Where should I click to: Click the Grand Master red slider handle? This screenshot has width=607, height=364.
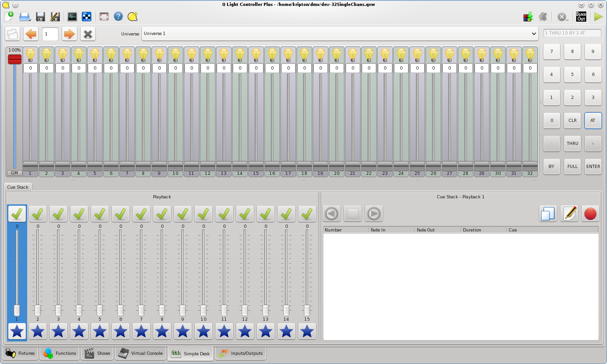tap(15, 59)
